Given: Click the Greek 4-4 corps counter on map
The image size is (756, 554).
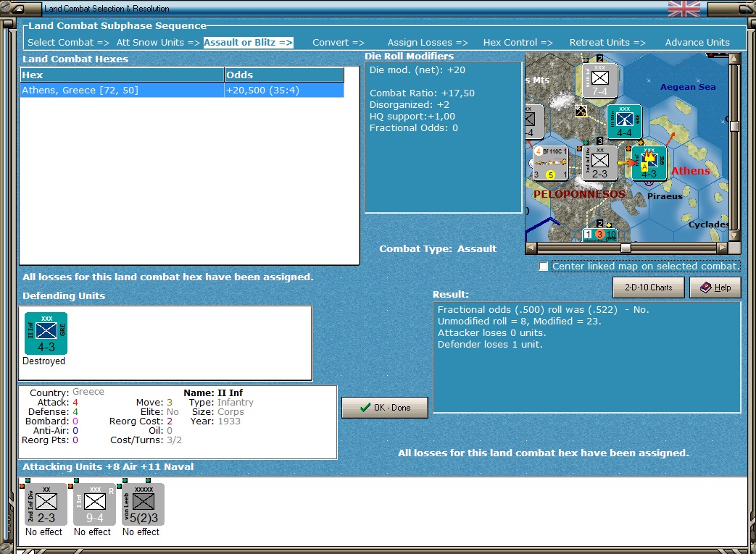Looking at the screenshot, I should coord(624,122).
